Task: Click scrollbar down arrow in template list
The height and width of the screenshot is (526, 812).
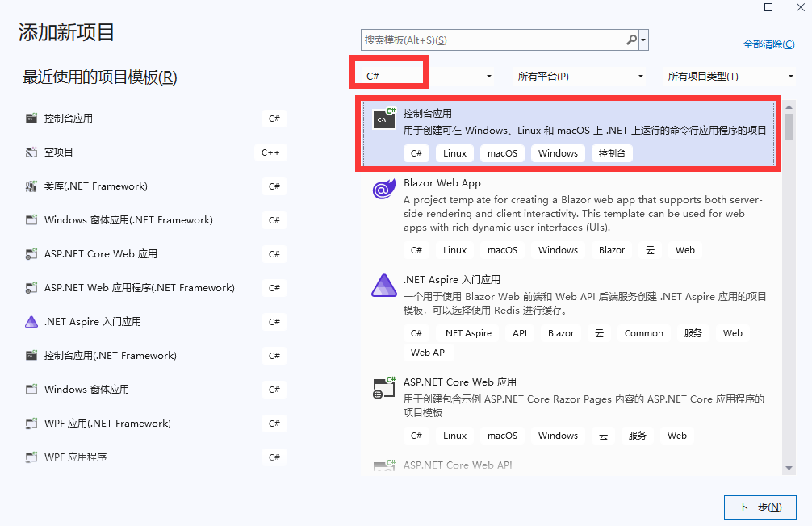Action: pos(789,468)
